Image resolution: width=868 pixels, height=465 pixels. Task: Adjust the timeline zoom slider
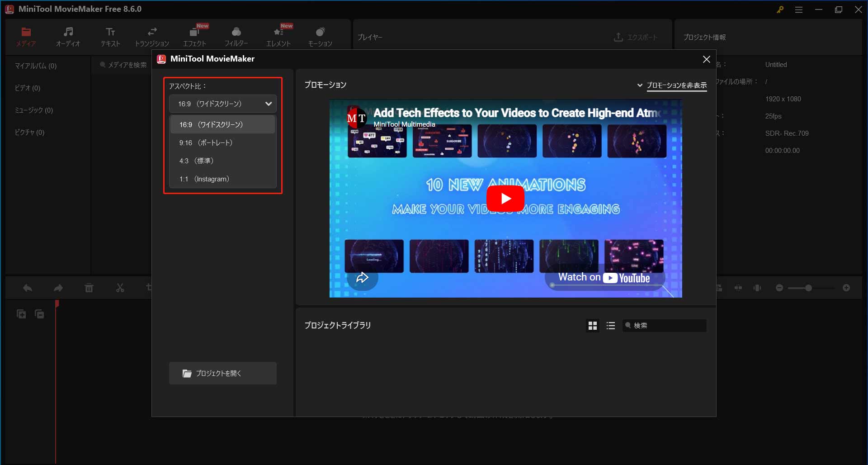[809, 288]
